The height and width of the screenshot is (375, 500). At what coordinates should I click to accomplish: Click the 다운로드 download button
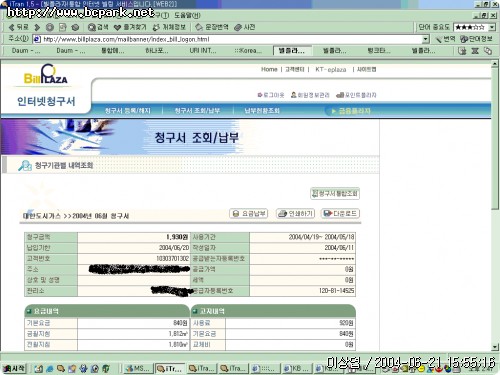(x=340, y=213)
